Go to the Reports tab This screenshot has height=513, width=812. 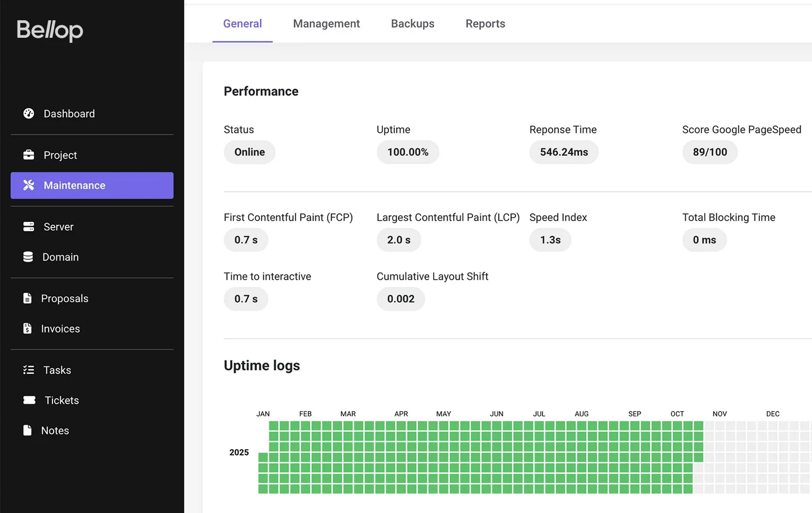(485, 24)
